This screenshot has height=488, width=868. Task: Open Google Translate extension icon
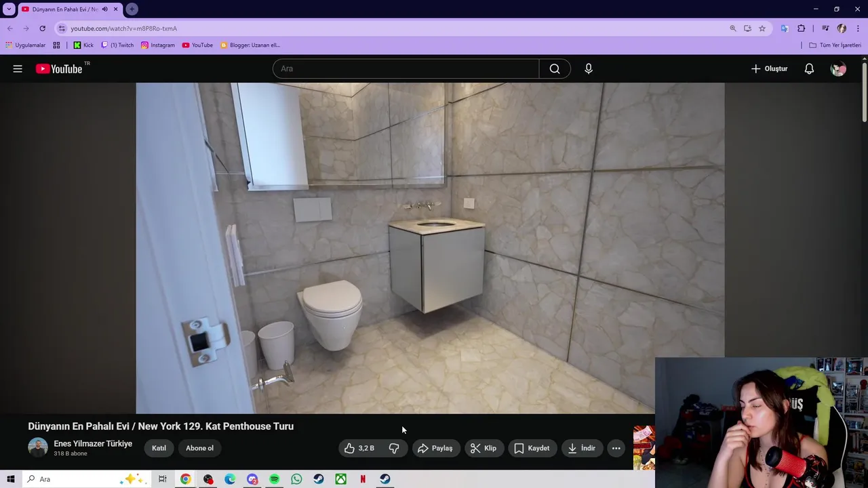pos(785,28)
